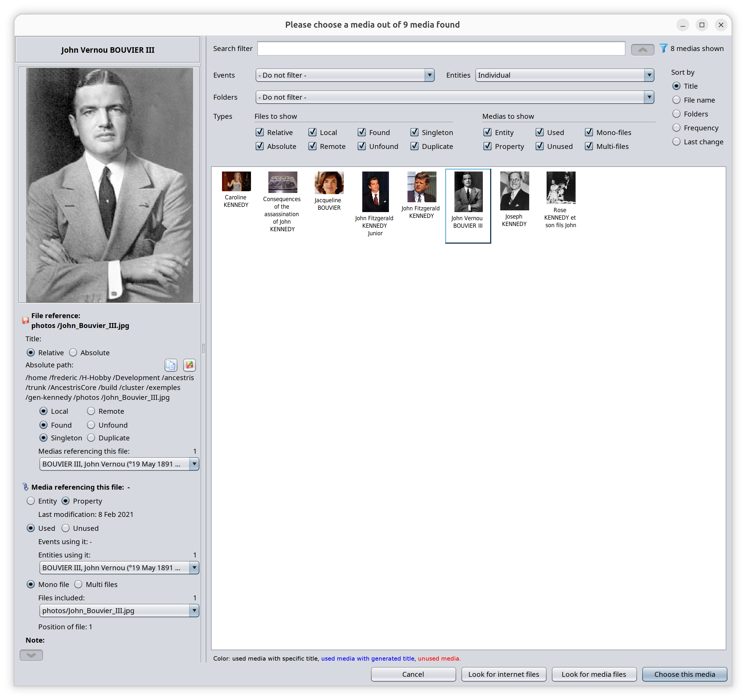The image size is (746, 700).
Task: Toggle the Unused medias checkbox
Action: (x=540, y=146)
